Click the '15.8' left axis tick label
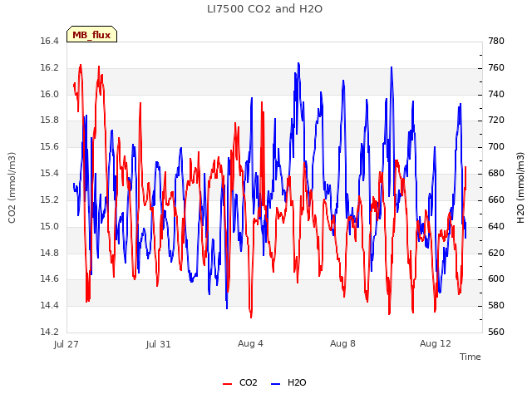This screenshot has height=399, width=532. click(x=49, y=120)
